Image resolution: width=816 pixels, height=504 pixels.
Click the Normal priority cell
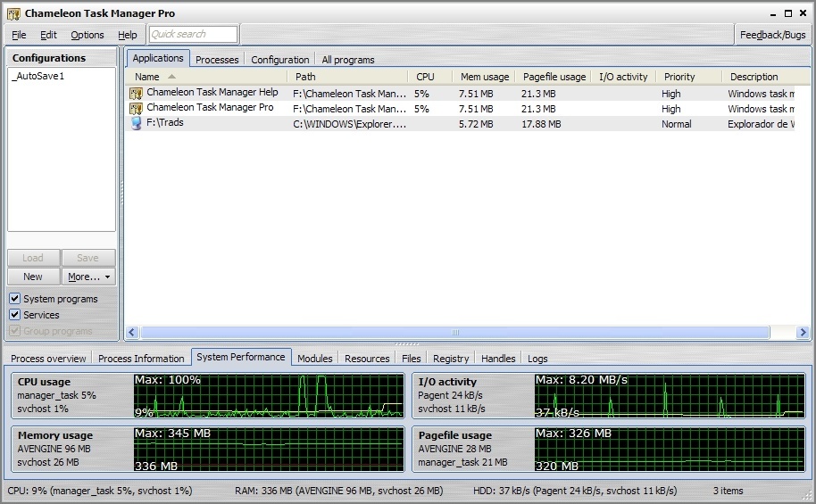(677, 124)
